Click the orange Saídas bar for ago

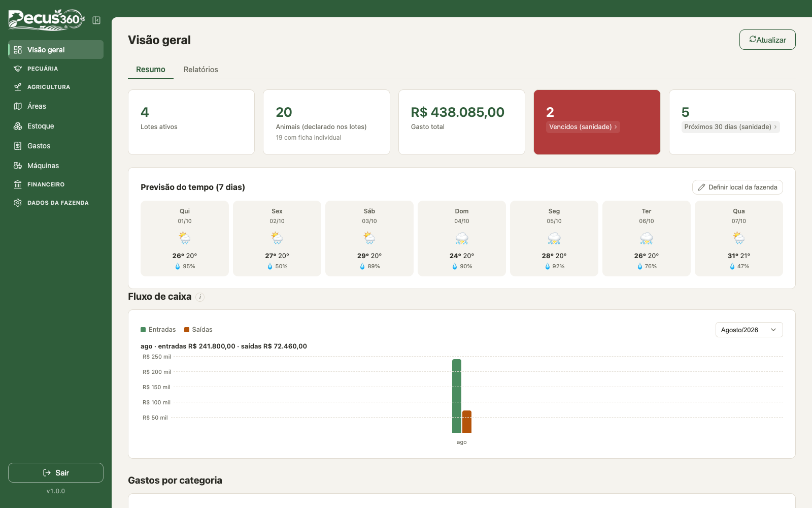tap(467, 422)
